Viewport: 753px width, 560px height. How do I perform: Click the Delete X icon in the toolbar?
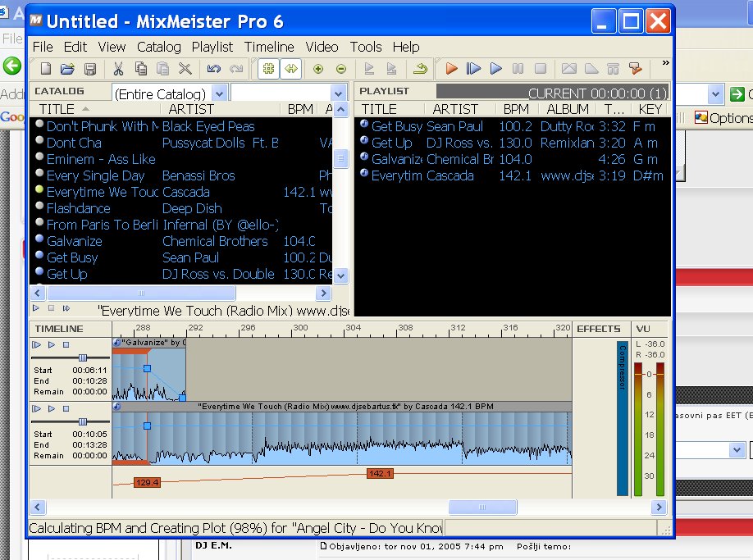tap(185, 69)
